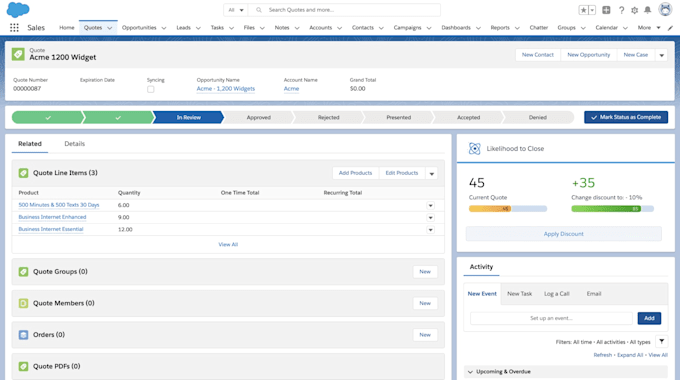This screenshot has width=680, height=380.
Task: Click the Einstein Likelihood to Close icon
Action: pyautogui.click(x=474, y=149)
